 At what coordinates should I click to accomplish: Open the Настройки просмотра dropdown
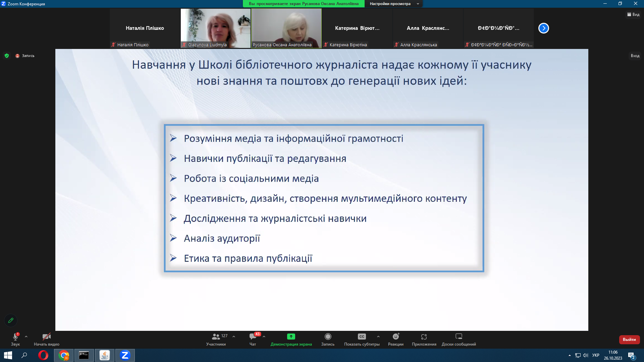pyautogui.click(x=394, y=4)
